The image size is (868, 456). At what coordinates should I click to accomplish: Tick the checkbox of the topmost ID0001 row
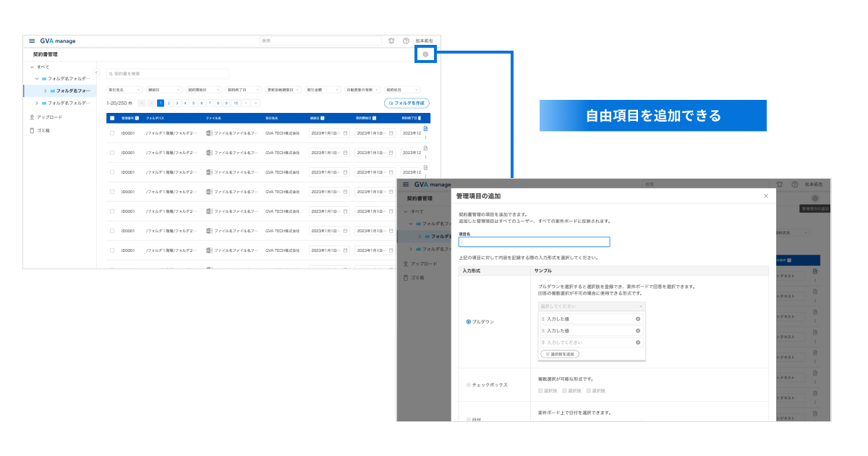tap(112, 133)
